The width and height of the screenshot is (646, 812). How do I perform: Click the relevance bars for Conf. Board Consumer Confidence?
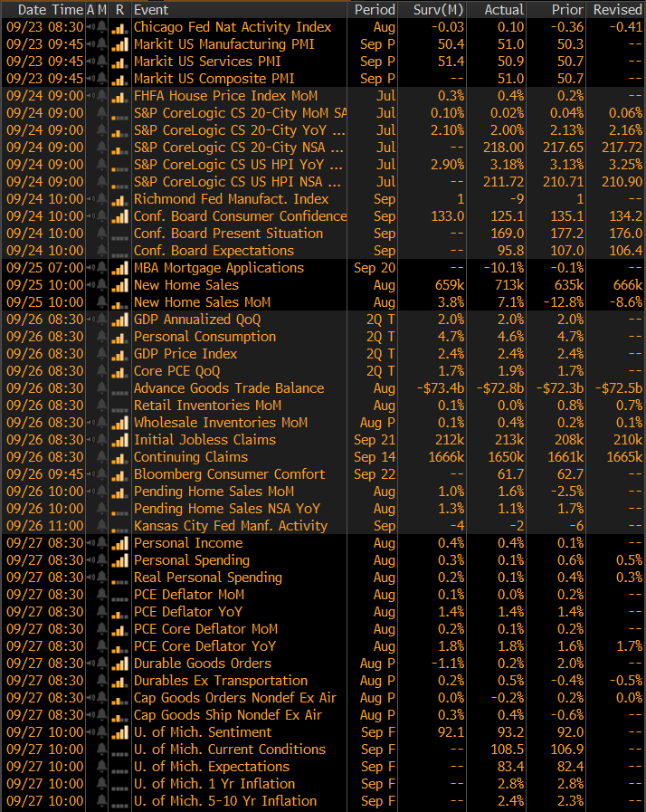click(119, 216)
